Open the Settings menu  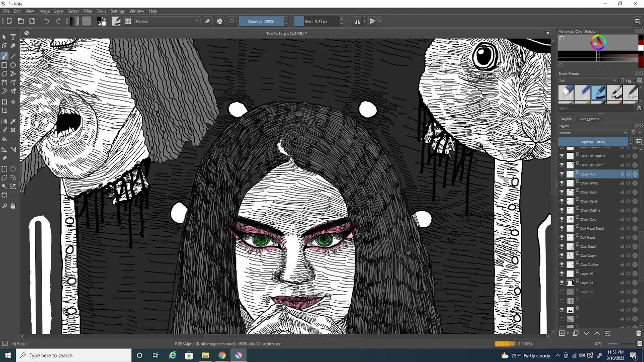[x=117, y=11]
